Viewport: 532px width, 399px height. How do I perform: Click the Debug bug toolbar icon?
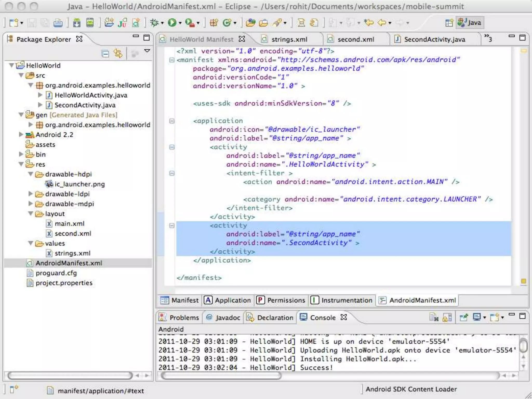click(154, 23)
